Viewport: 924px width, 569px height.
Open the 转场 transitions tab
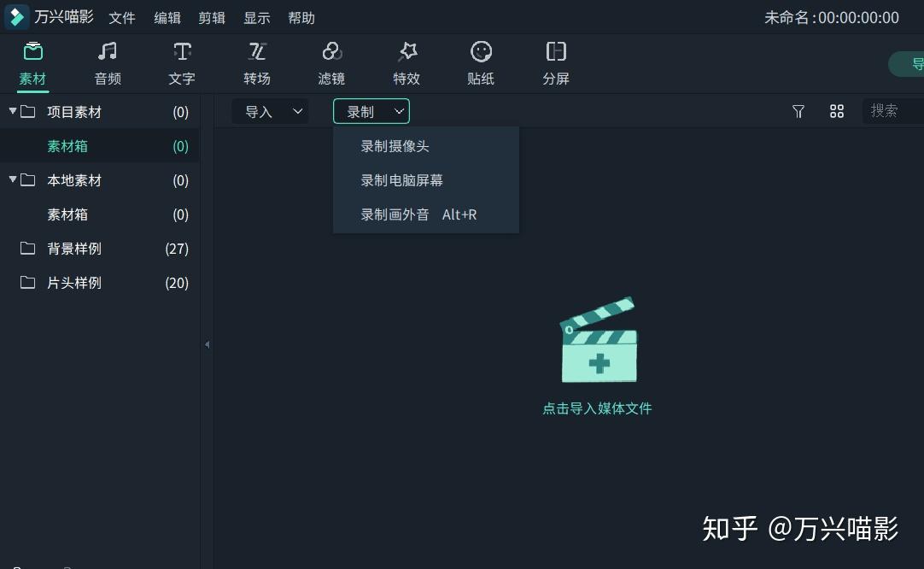point(257,64)
